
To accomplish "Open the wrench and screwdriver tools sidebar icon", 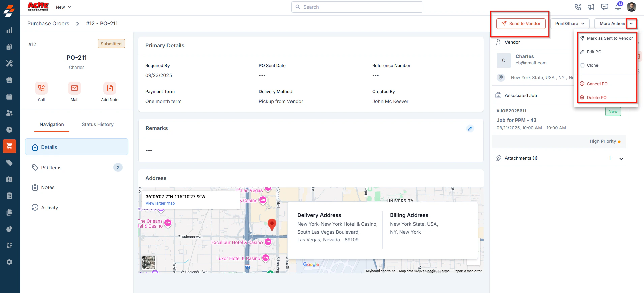I will coord(9,63).
